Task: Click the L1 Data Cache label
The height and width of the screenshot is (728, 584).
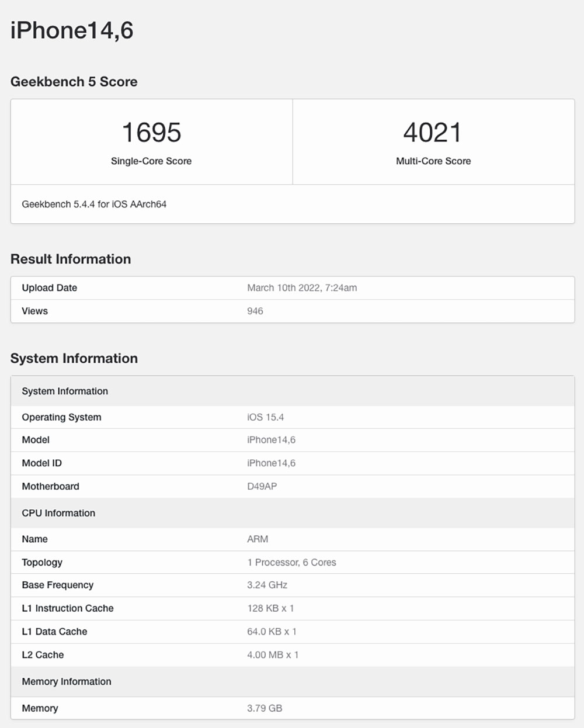Action: point(54,632)
